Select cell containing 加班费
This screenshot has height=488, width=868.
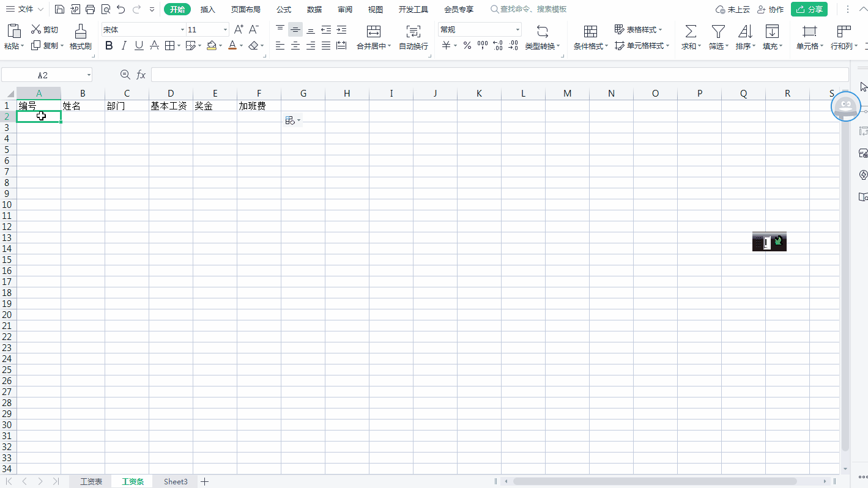coord(259,106)
